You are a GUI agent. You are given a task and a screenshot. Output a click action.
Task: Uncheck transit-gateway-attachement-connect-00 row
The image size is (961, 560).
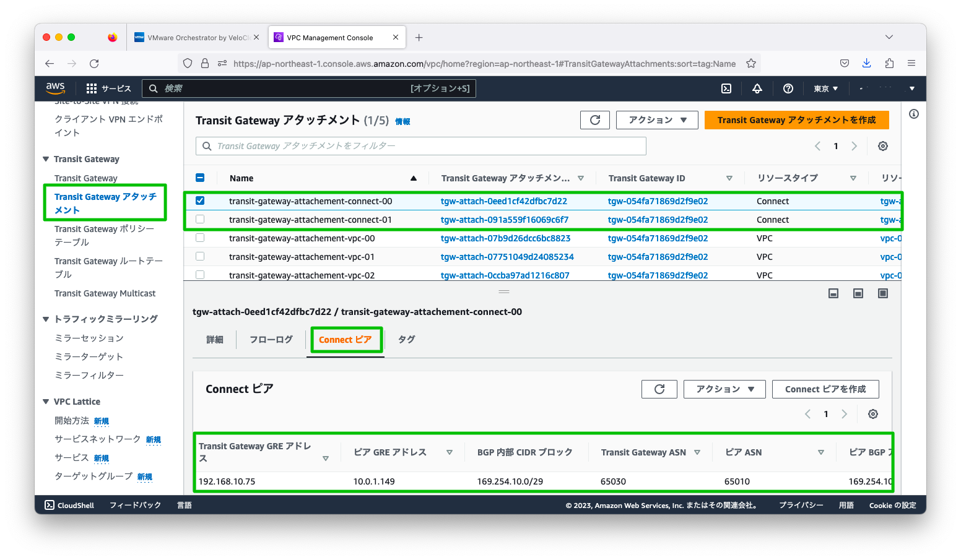coord(200,200)
